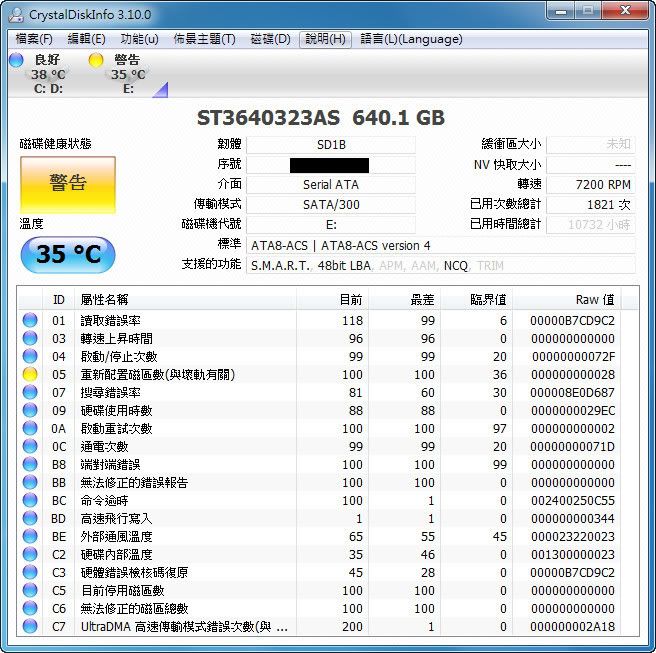Click status icon for row B8 端對端錯誤
The image size is (656, 653).
30,464
